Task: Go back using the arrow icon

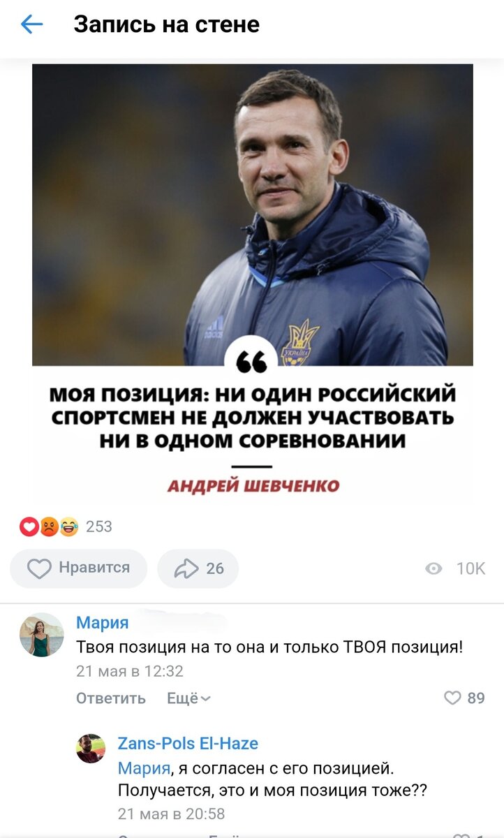Action: pos(32,25)
